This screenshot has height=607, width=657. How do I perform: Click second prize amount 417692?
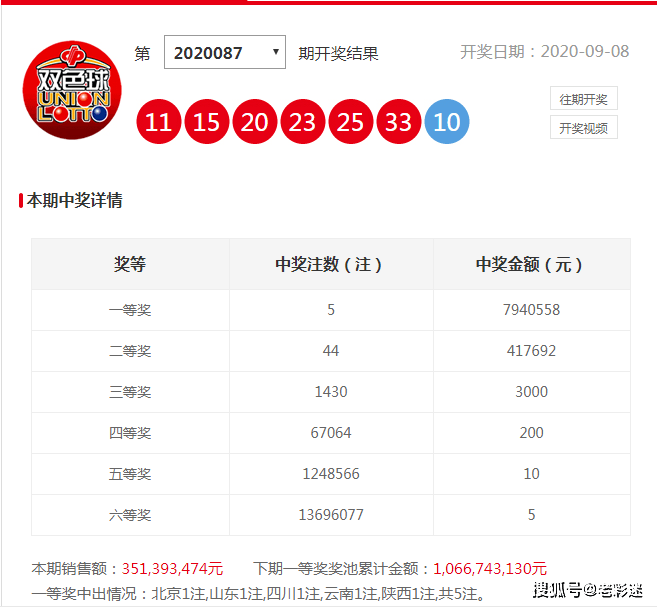click(x=531, y=351)
